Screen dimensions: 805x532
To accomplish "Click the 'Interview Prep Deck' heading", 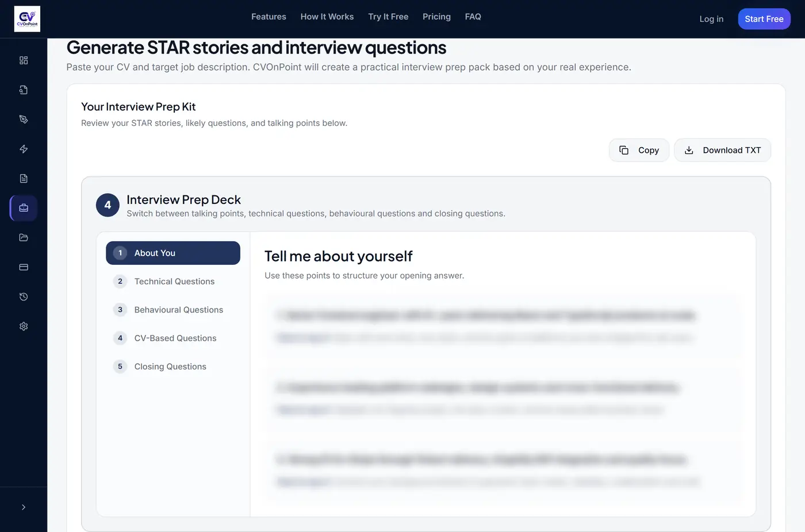I will [x=183, y=200].
